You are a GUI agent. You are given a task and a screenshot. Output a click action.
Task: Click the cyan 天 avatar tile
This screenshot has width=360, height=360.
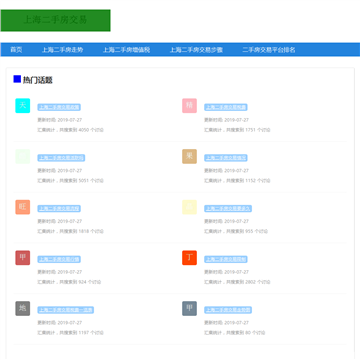pos(23,106)
